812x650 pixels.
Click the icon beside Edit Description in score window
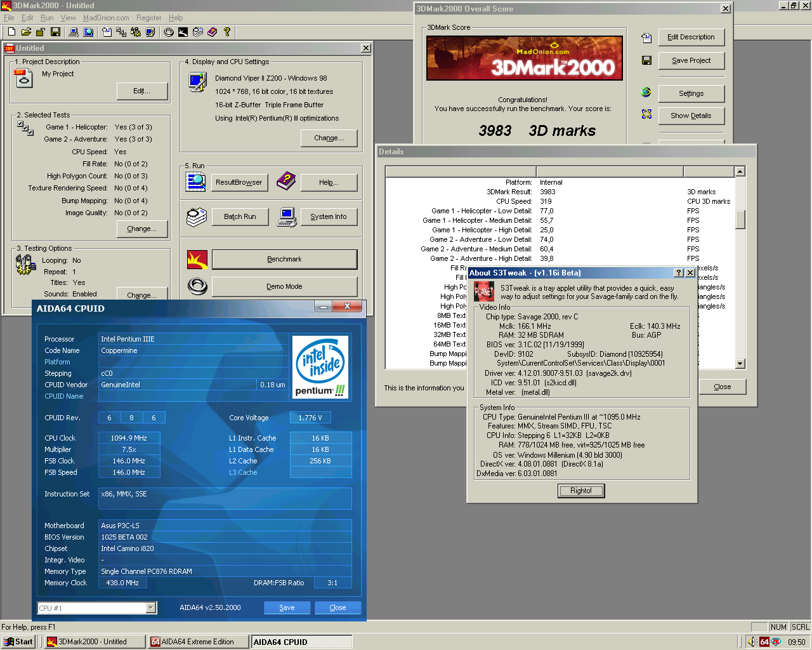(646, 38)
